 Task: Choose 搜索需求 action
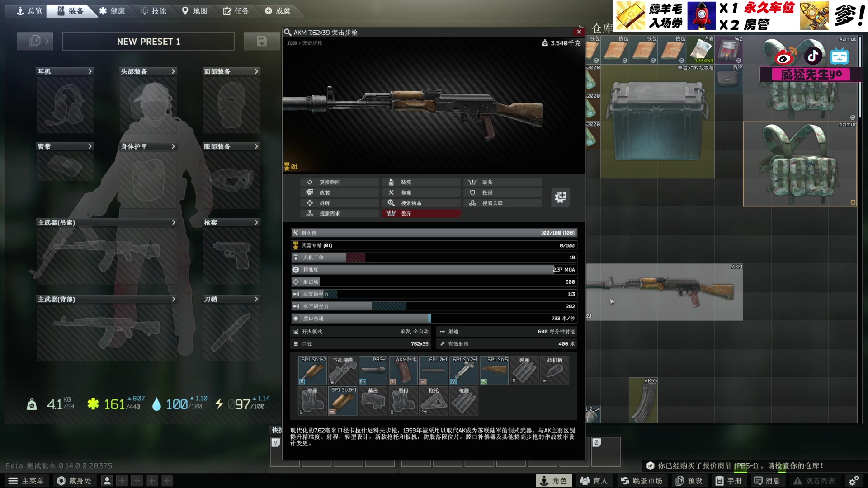[340, 213]
